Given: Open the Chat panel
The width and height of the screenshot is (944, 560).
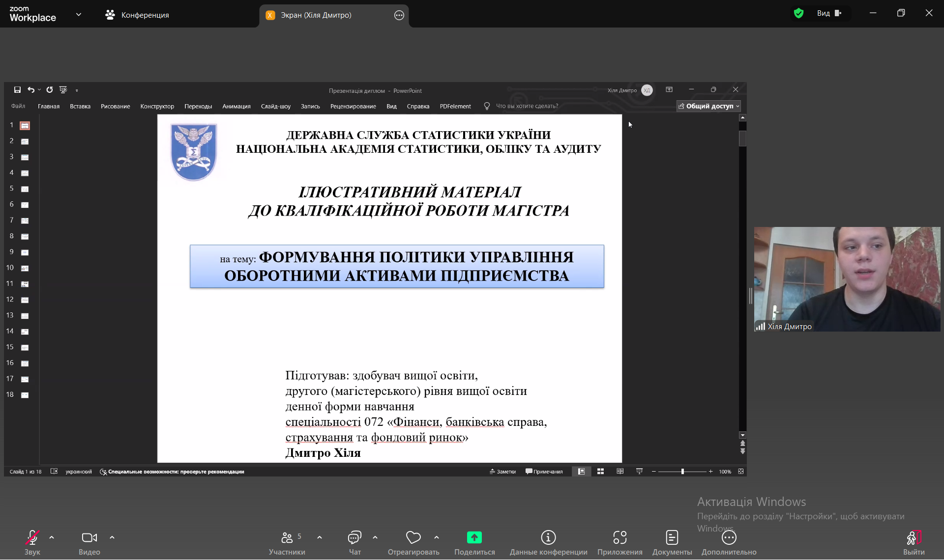Looking at the screenshot, I should pyautogui.click(x=354, y=542).
